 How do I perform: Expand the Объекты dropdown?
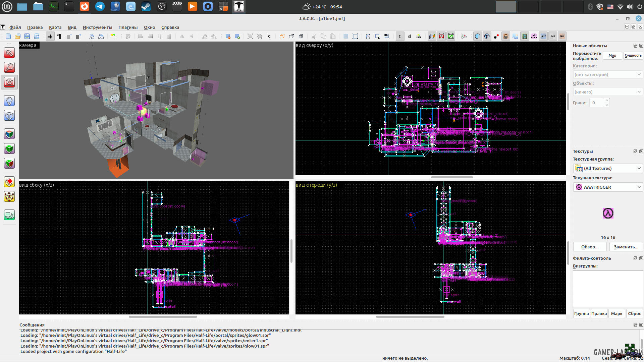point(608,92)
